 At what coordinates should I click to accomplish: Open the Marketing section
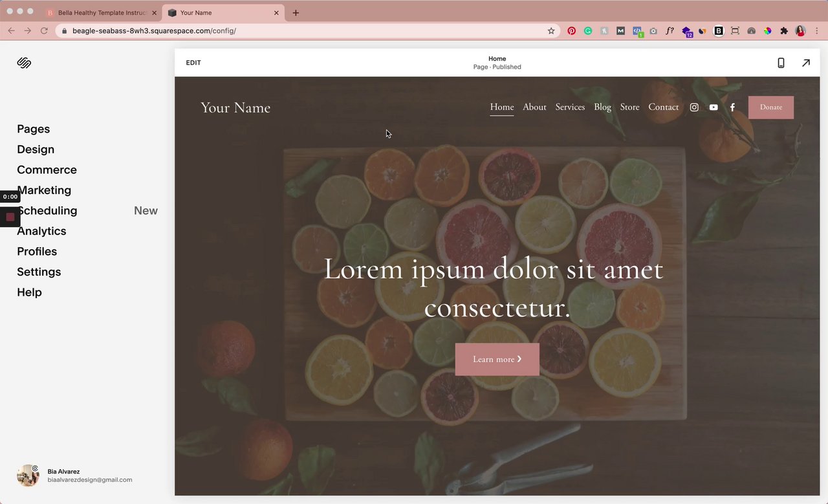point(44,190)
